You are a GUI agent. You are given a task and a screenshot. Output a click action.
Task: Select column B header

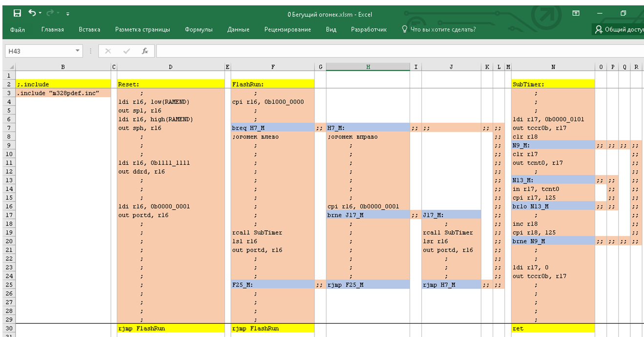(x=63, y=67)
